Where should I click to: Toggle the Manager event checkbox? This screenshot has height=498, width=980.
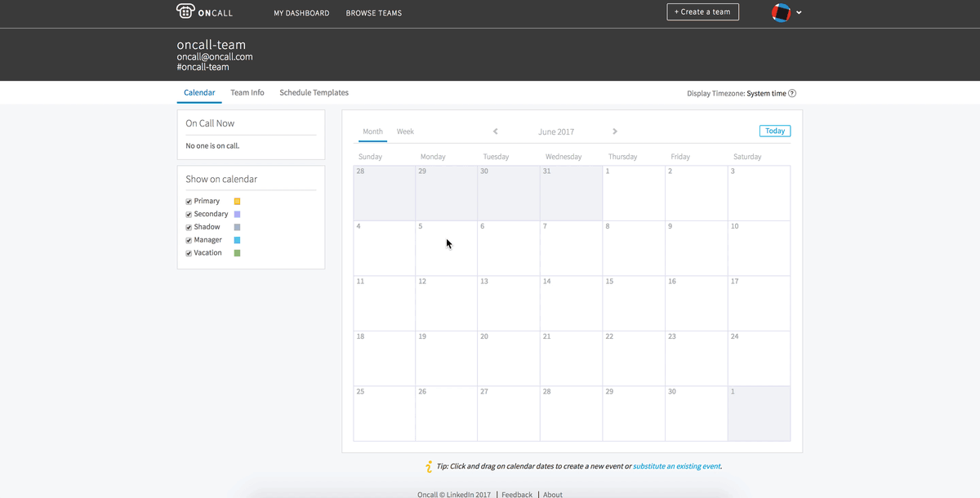[x=189, y=241]
